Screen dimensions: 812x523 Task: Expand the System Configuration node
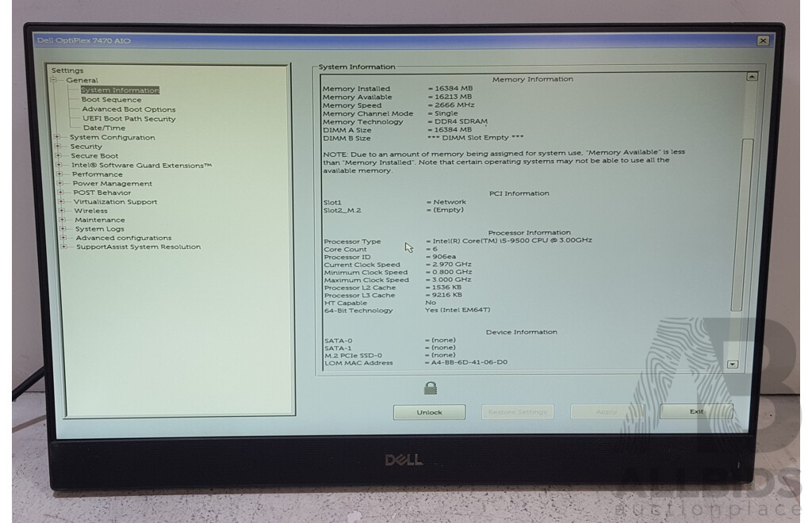(x=57, y=137)
